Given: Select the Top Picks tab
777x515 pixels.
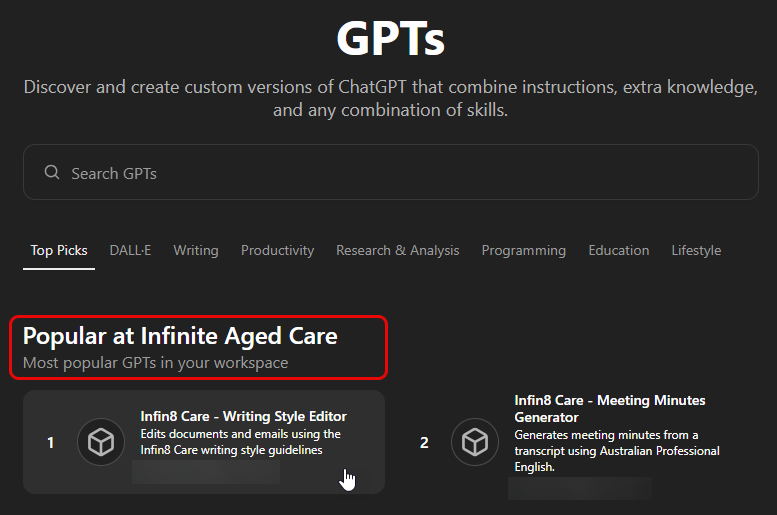Looking at the screenshot, I should pyautogui.click(x=59, y=250).
